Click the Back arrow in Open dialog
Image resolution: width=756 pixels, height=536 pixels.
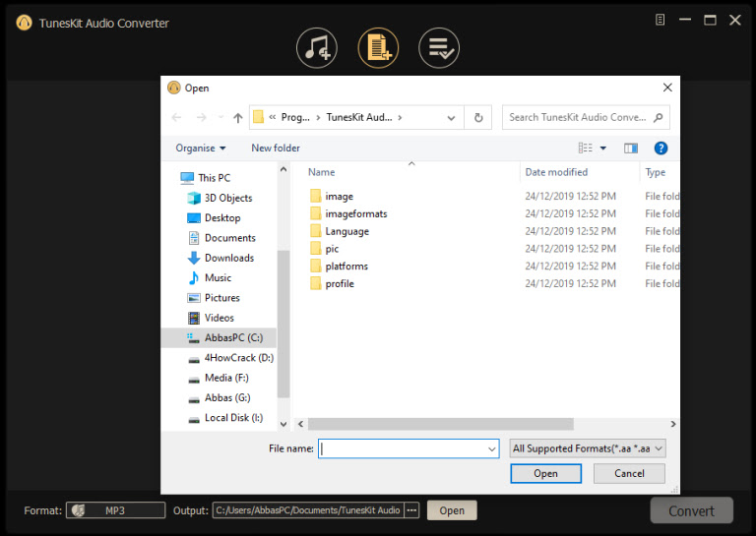click(x=176, y=117)
